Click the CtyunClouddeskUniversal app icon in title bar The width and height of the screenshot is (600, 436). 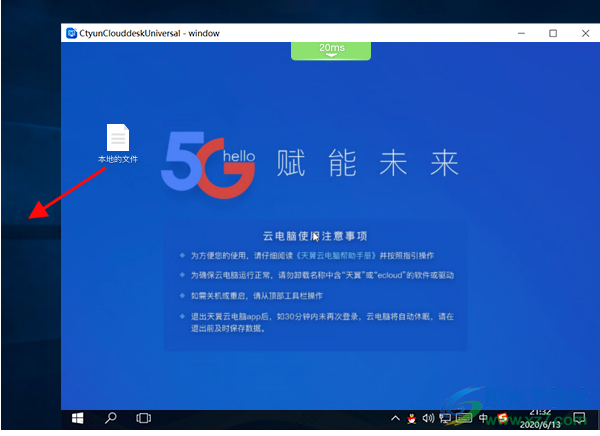(72, 33)
